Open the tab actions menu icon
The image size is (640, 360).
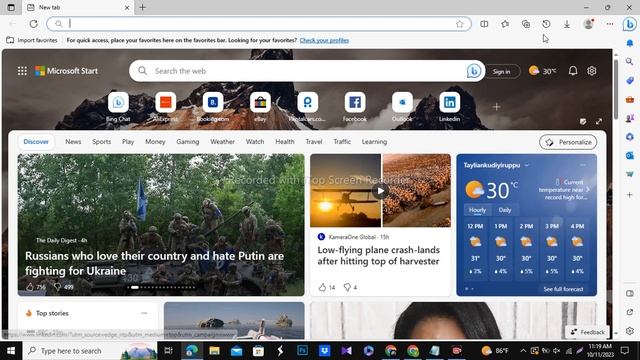11,7
